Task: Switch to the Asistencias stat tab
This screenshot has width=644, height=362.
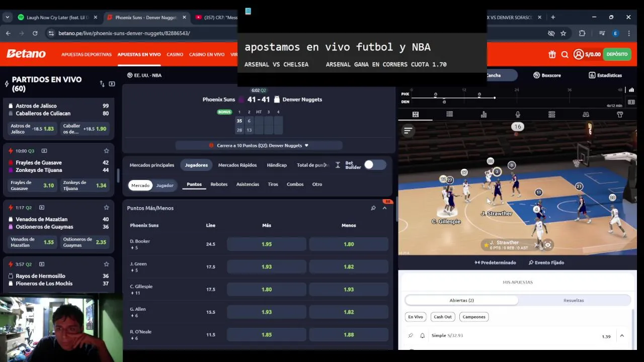Action: point(248,184)
